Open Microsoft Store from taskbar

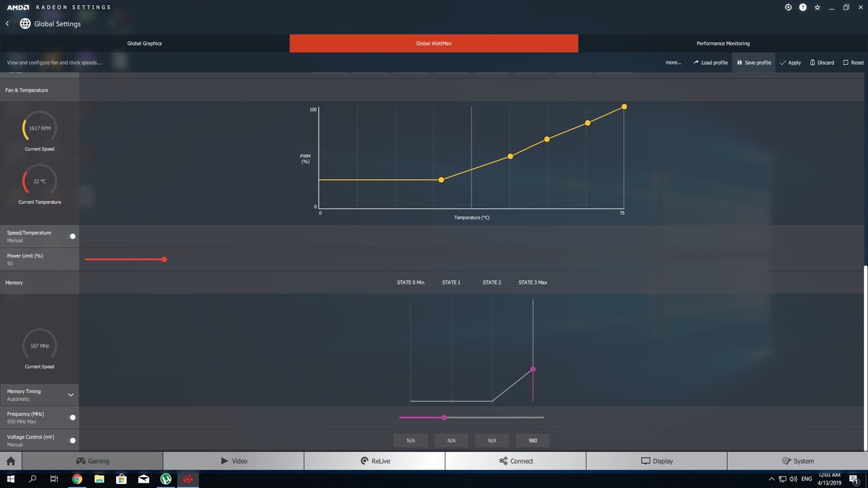(121, 479)
